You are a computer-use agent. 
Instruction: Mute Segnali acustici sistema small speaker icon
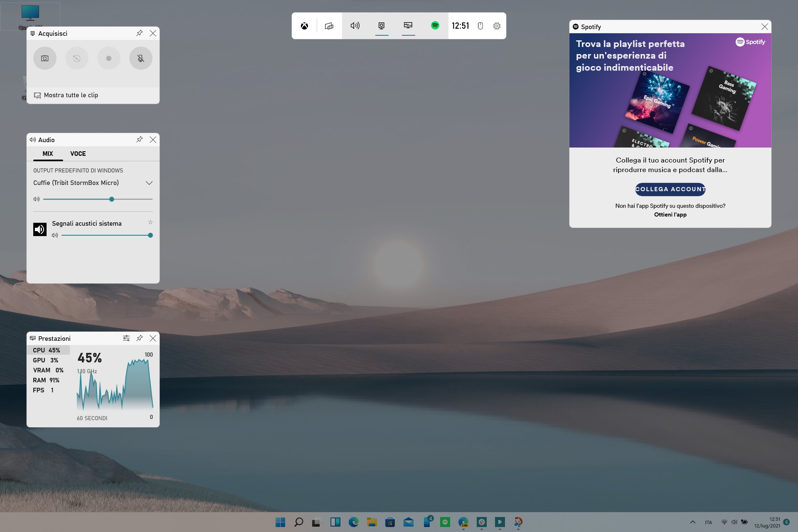[x=55, y=235]
